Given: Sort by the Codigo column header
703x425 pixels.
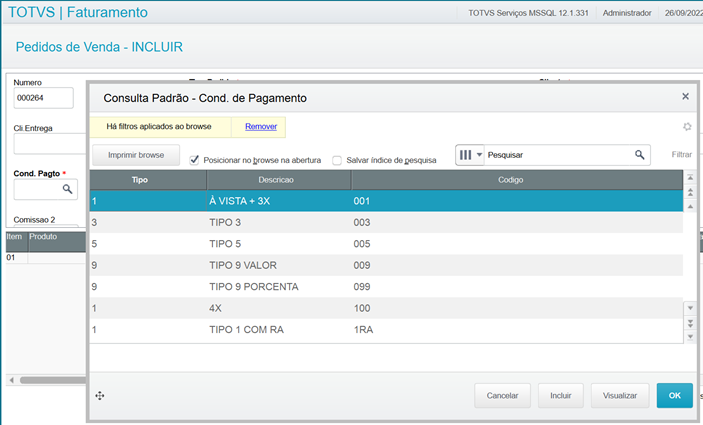Looking at the screenshot, I should (x=517, y=180).
